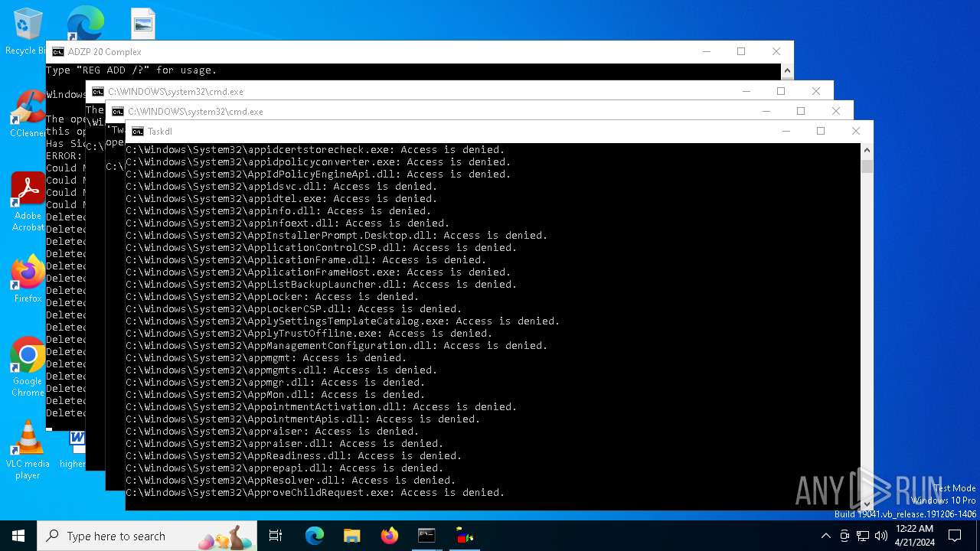Viewport: 980px width, 551px height.
Task: Open the Recycle Bin desktop icon
Action: coord(28,31)
